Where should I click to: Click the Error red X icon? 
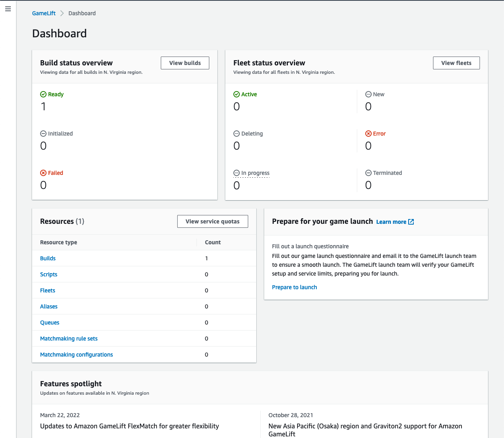(368, 134)
